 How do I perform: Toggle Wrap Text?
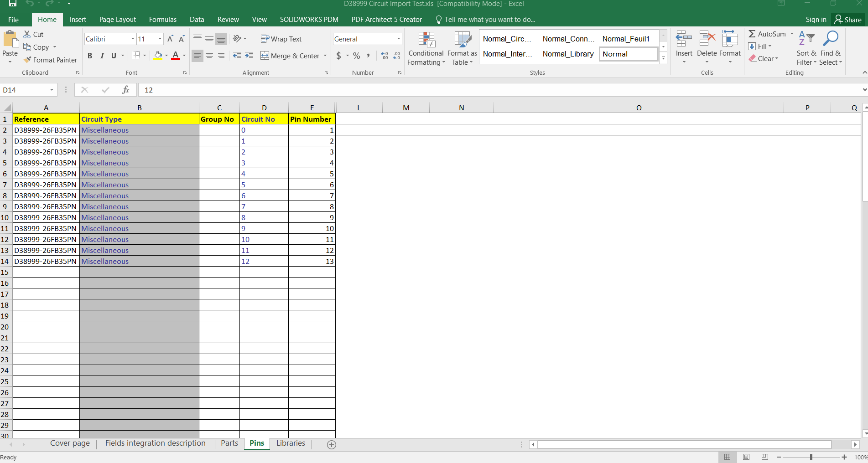[x=281, y=39]
